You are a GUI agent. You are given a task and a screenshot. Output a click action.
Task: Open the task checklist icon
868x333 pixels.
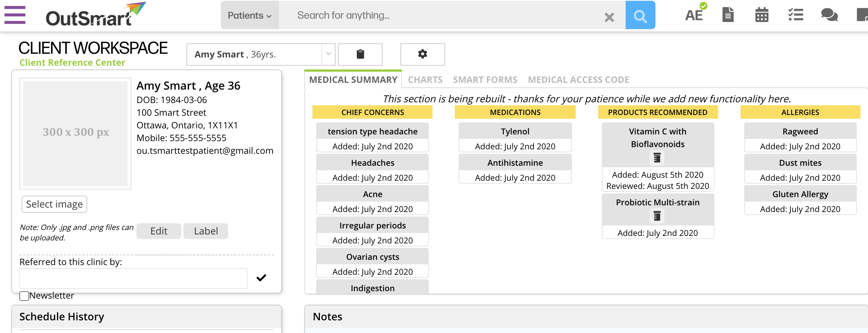796,15
